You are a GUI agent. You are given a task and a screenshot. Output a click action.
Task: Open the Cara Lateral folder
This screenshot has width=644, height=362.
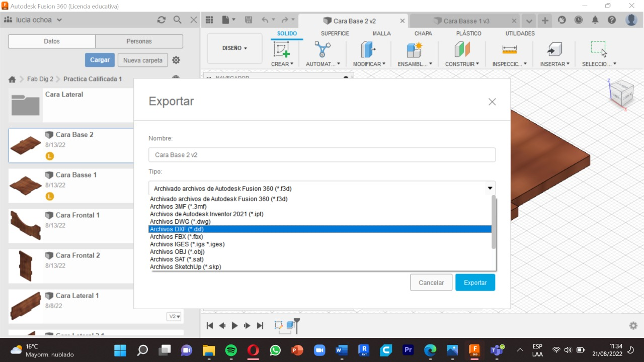pos(71,106)
